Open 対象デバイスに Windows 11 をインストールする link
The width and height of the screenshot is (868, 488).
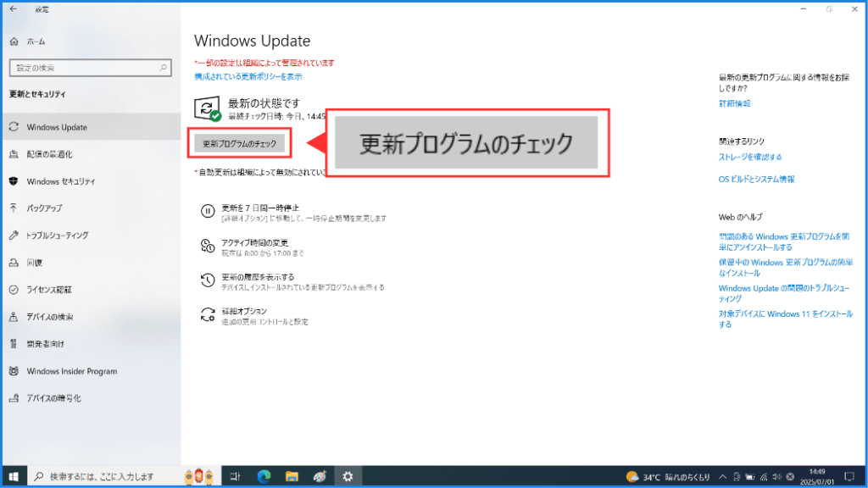click(x=786, y=319)
